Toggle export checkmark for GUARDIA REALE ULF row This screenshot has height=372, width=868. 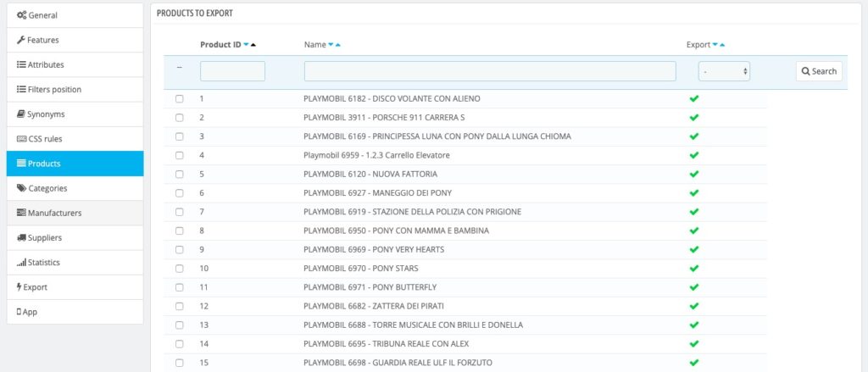pos(694,363)
